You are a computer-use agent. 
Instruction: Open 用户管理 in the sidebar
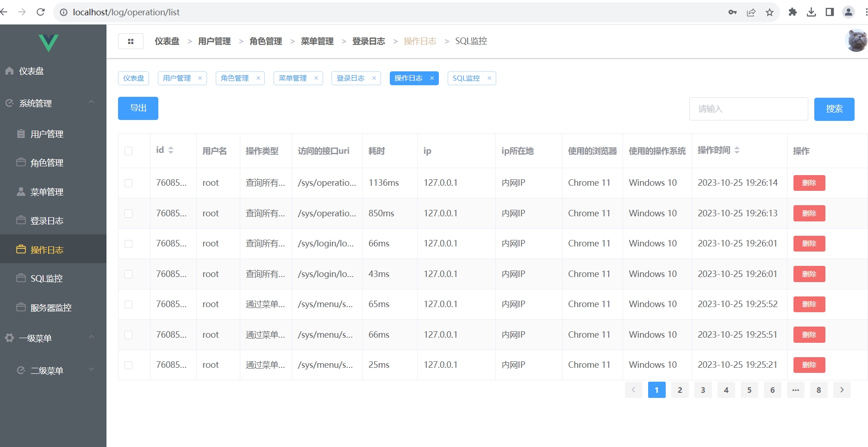tap(53, 134)
